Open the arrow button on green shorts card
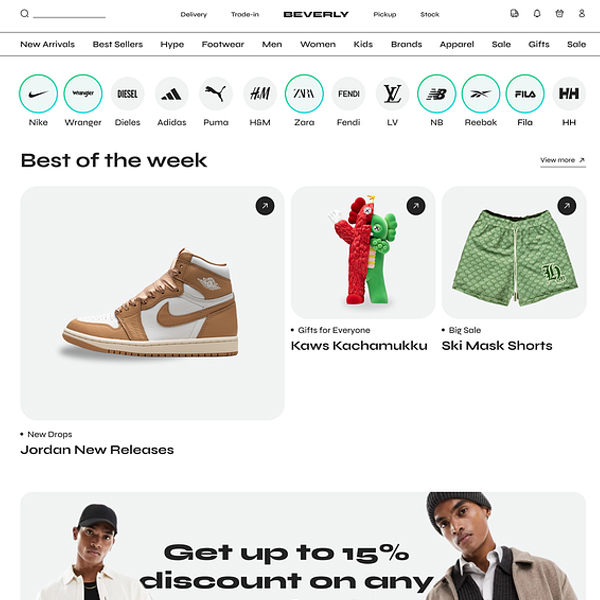The width and height of the screenshot is (600, 600). tap(567, 206)
